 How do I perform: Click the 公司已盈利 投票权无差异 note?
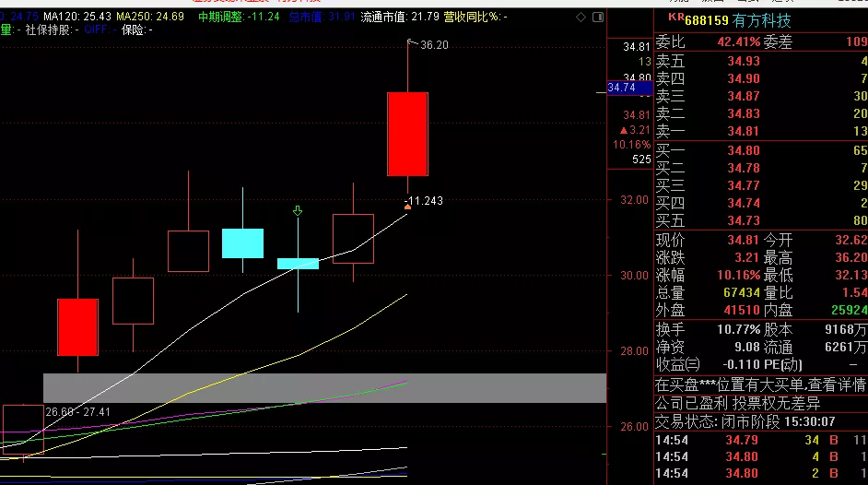click(x=737, y=403)
